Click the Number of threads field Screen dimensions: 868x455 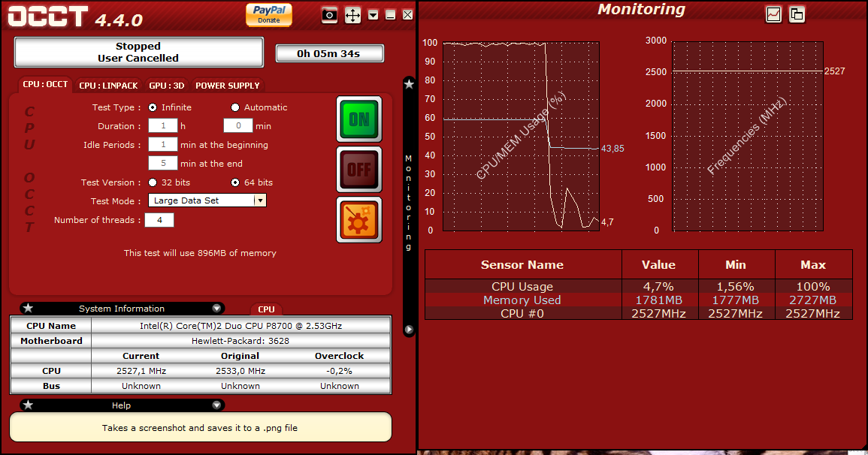(x=159, y=220)
